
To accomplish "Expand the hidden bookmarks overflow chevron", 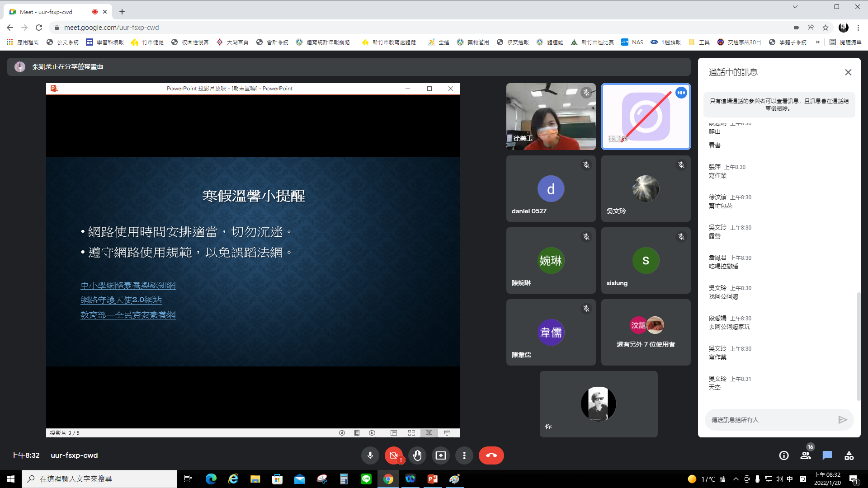I will [x=817, y=42].
